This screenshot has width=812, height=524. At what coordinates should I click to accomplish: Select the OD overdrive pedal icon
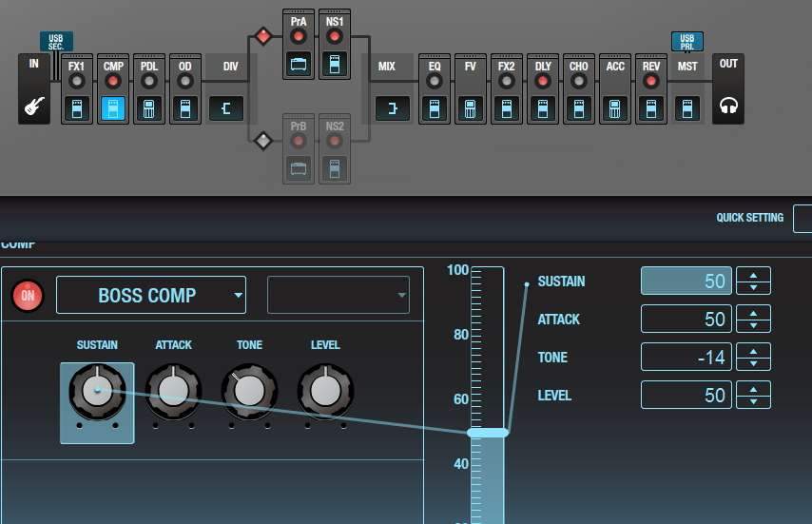pyautogui.click(x=184, y=108)
